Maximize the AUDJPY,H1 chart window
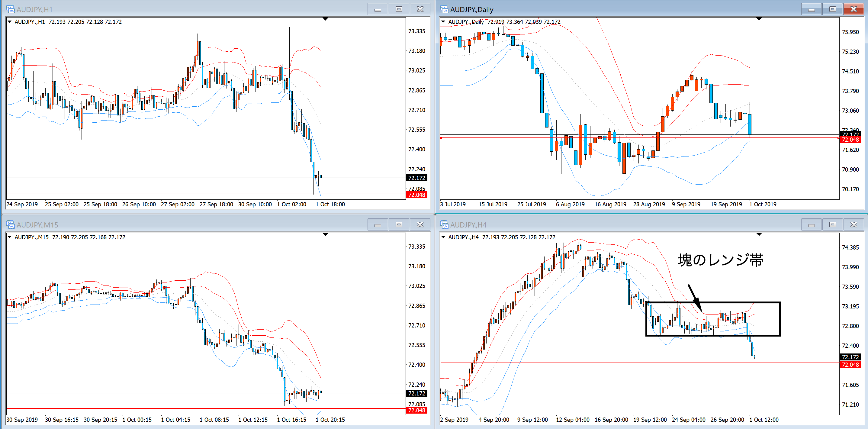 point(399,9)
